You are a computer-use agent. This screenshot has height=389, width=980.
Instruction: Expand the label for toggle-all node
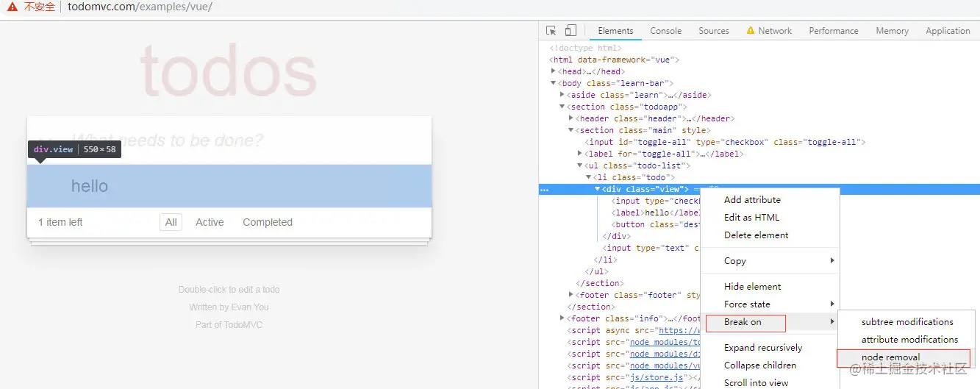coord(580,154)
